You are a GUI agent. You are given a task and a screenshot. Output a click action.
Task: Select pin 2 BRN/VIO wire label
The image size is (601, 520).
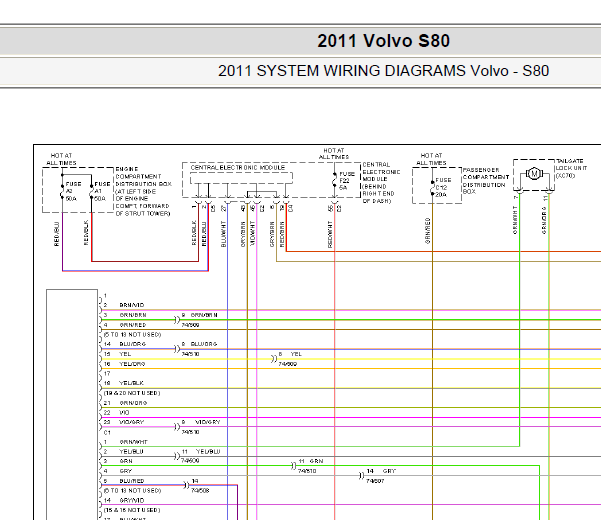pos(132,305)
